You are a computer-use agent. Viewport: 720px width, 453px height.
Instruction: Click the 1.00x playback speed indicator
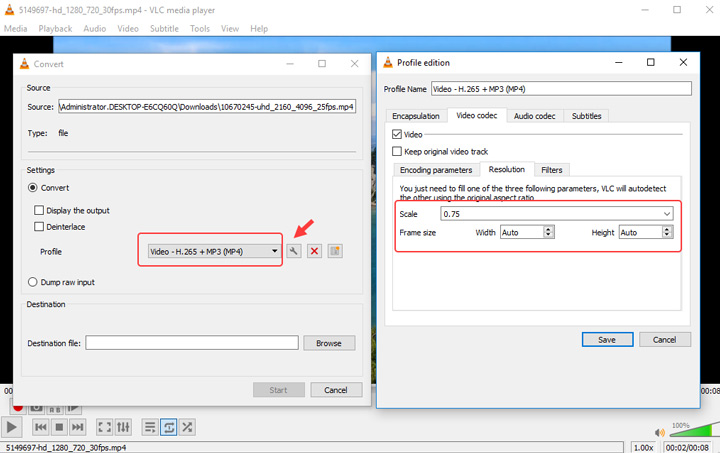[643, 447]
